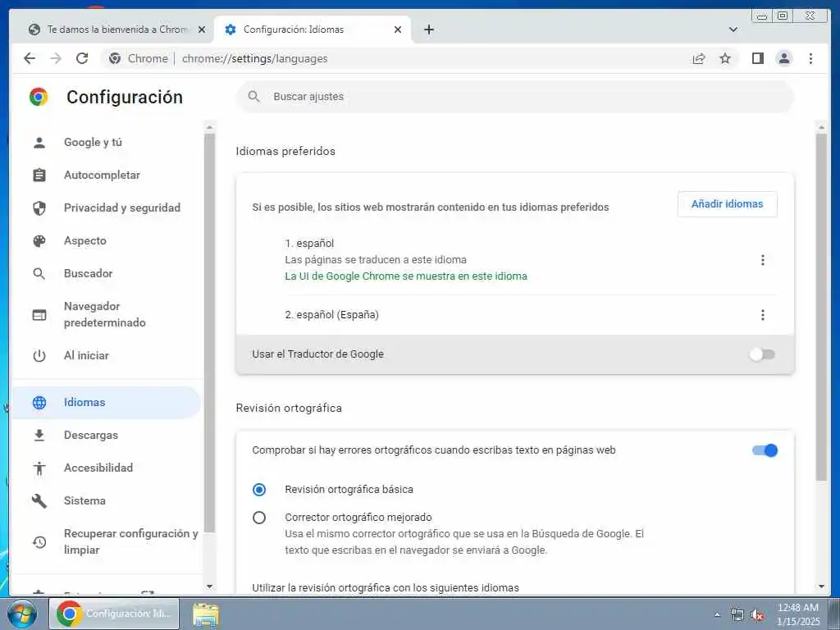Click the 'Al iniciar' power icon

39,356
